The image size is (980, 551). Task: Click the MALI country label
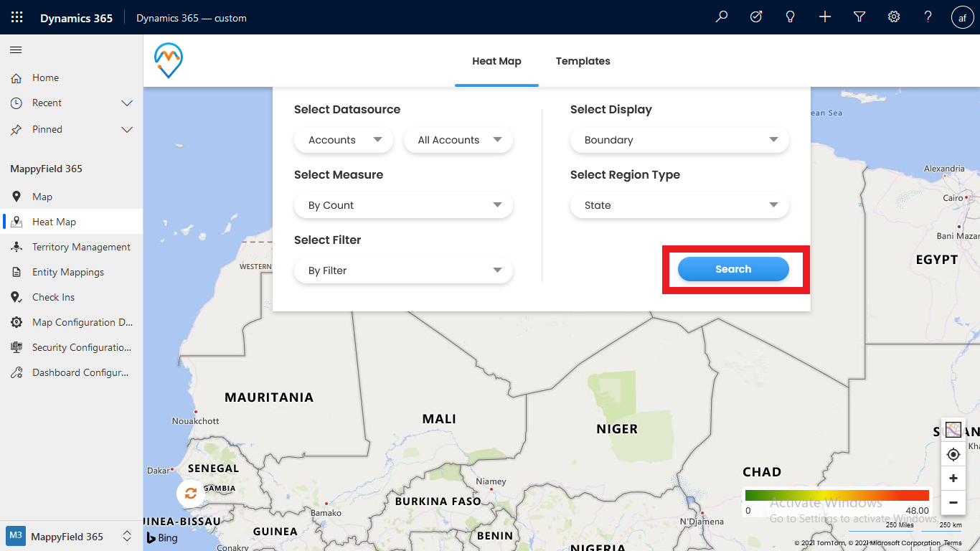(439, 419)
